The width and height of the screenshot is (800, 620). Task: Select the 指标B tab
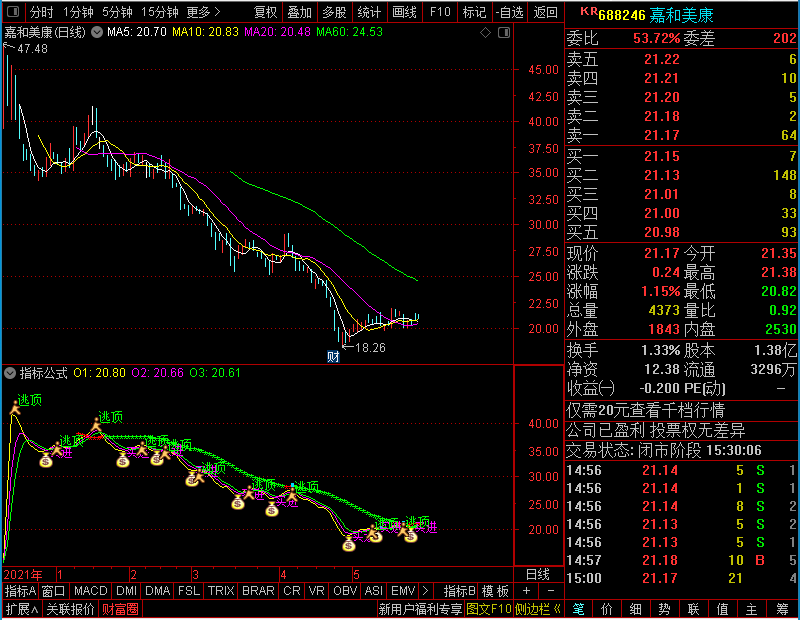point(459,591)
